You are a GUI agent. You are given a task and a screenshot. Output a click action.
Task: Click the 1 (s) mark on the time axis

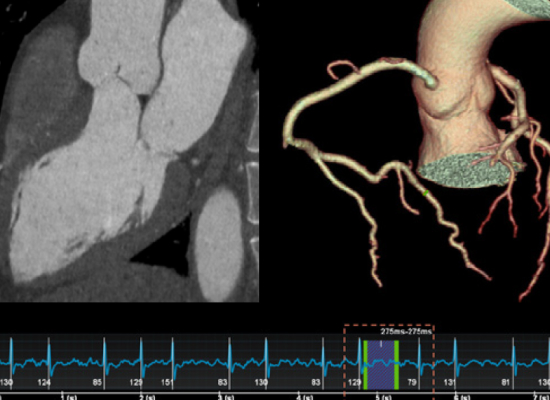pos(68,397)
